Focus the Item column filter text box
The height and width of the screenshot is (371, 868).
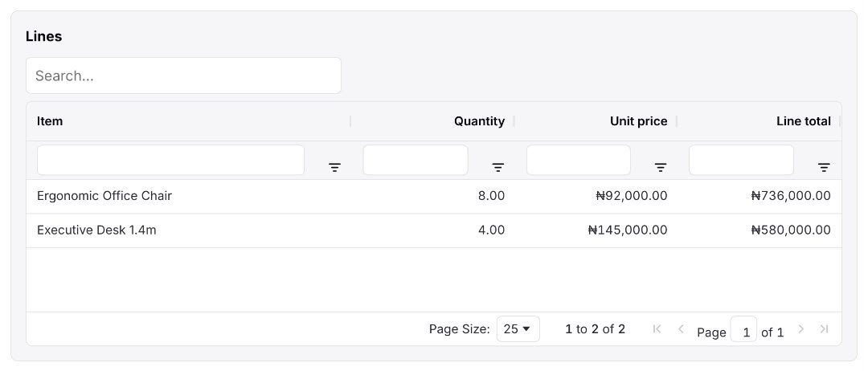tap(170, 161)
